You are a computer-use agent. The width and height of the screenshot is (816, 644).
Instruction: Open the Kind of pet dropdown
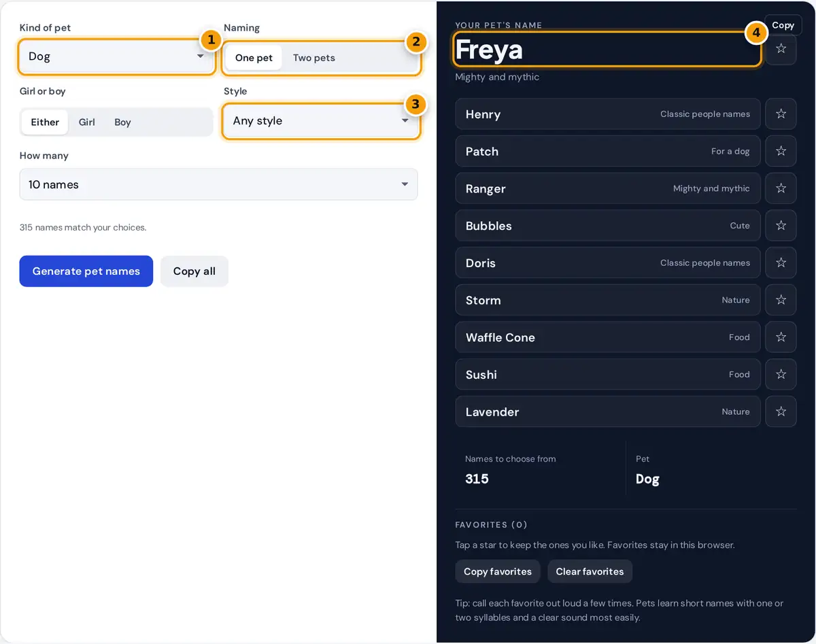(x=117, y=56)
